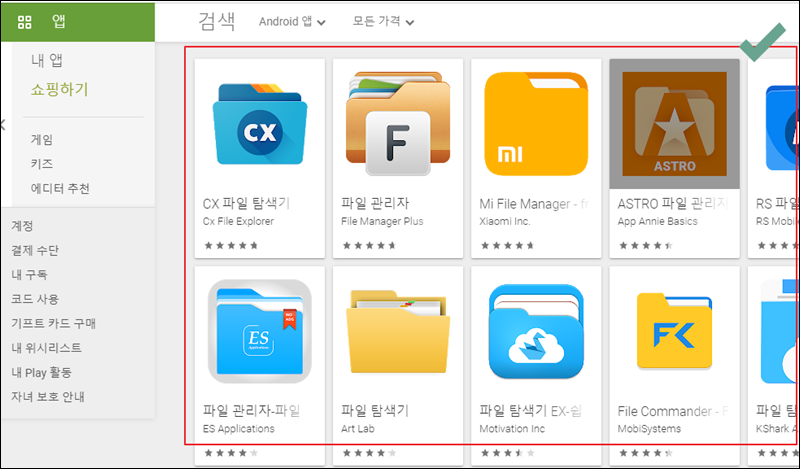Click the 검색 heading

tap(217, 21)
